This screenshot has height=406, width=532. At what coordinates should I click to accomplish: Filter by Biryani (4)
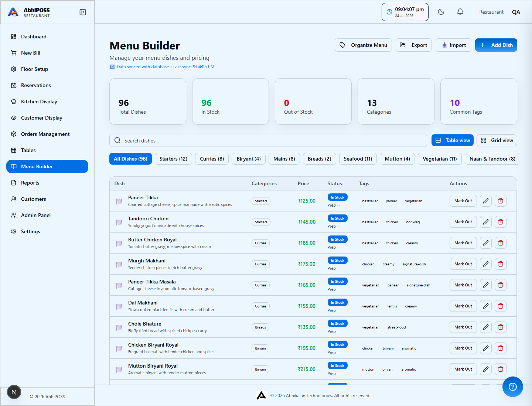249,159
